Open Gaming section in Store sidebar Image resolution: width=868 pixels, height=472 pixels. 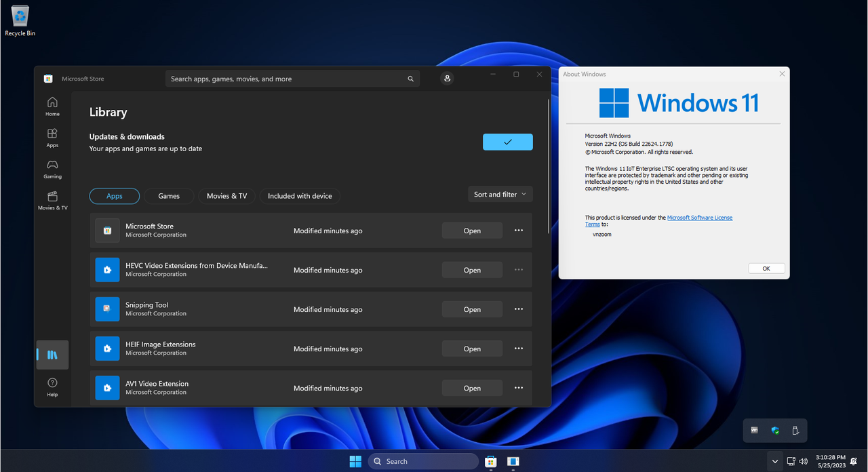coord(52,169)
